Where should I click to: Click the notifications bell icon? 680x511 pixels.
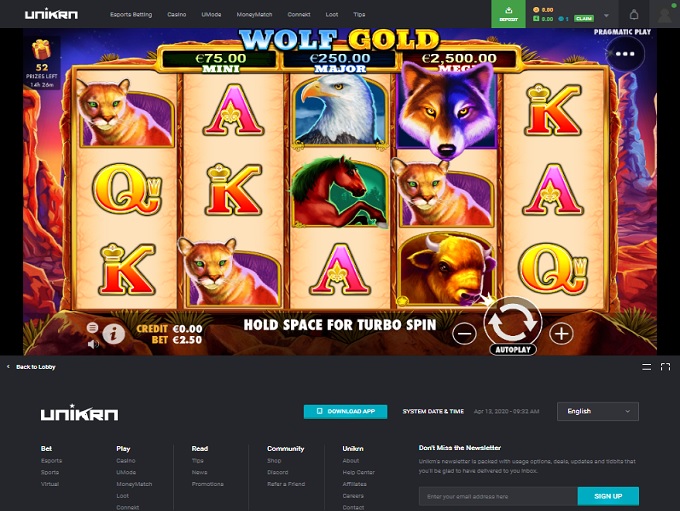pyautogui.click(x=634, y=15)
